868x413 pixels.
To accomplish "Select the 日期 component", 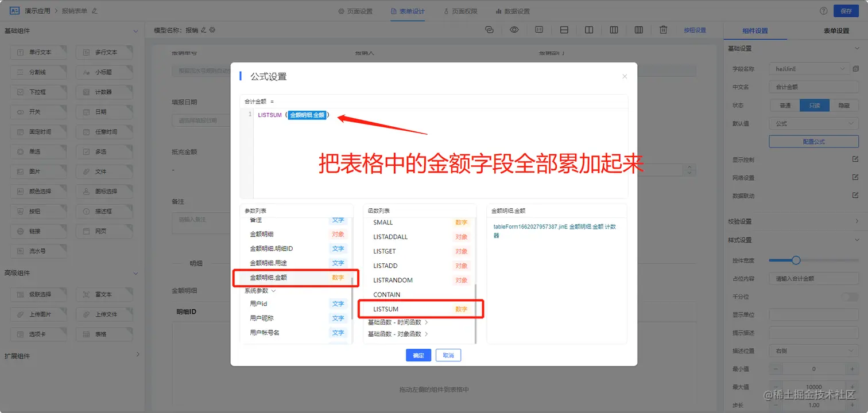I will point(104,112).
